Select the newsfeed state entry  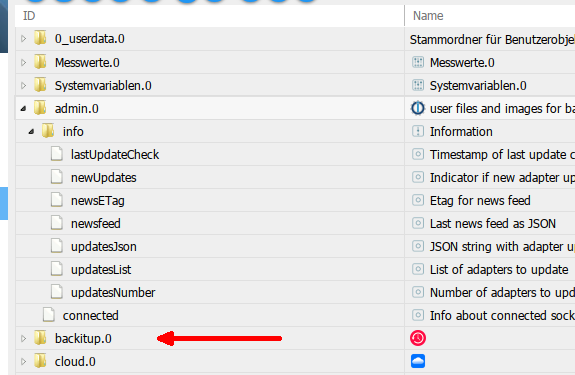(x=96, y=223)
